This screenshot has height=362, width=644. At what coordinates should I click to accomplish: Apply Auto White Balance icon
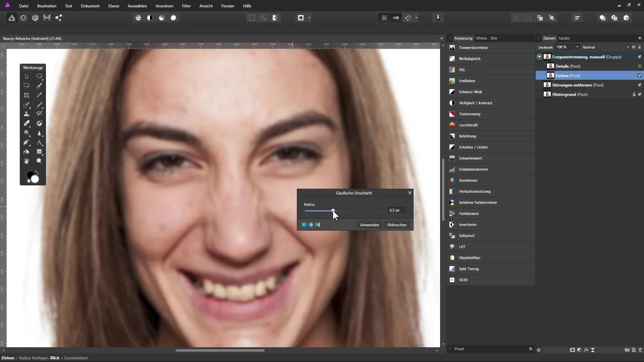pyautogui.click(x=173, y=18)
